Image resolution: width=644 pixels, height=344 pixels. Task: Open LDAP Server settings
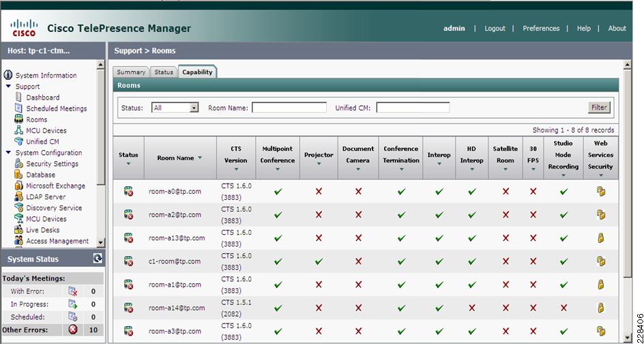point(46,197)
